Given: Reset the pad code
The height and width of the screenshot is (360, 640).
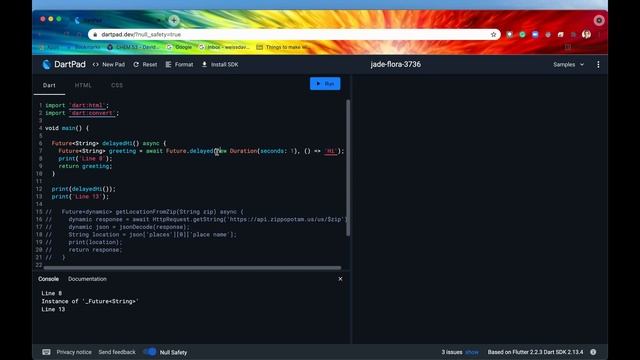Looking at the screenshot, I should (x=145, y=64).
